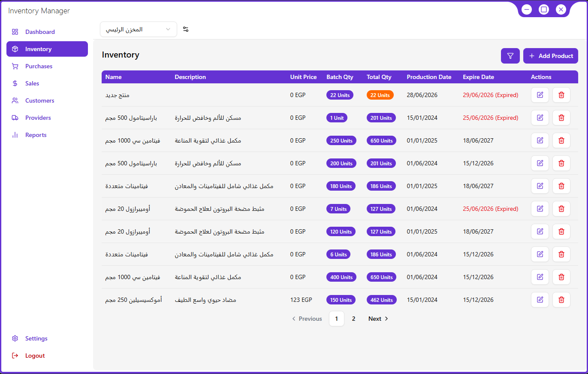The height and width of the screenshot is (374, 588).
Task: Edit the batch with 6 Units quantity
Action: (540, 254)
